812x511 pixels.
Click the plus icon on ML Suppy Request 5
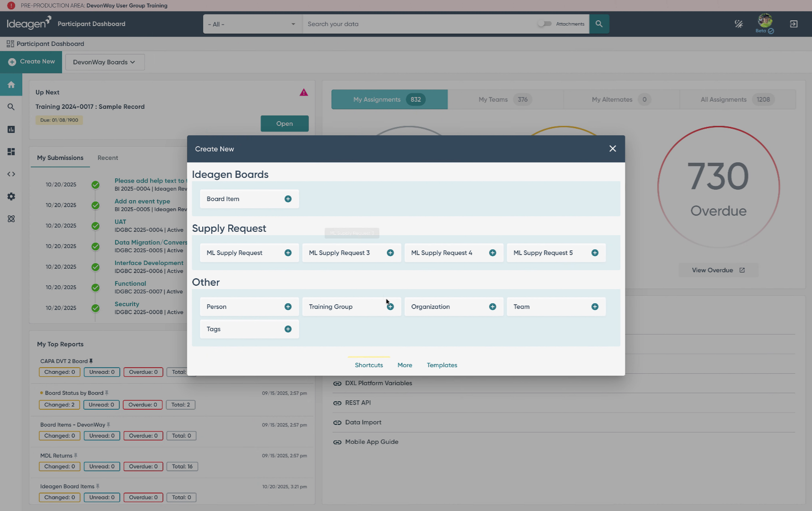pos(595,253)
